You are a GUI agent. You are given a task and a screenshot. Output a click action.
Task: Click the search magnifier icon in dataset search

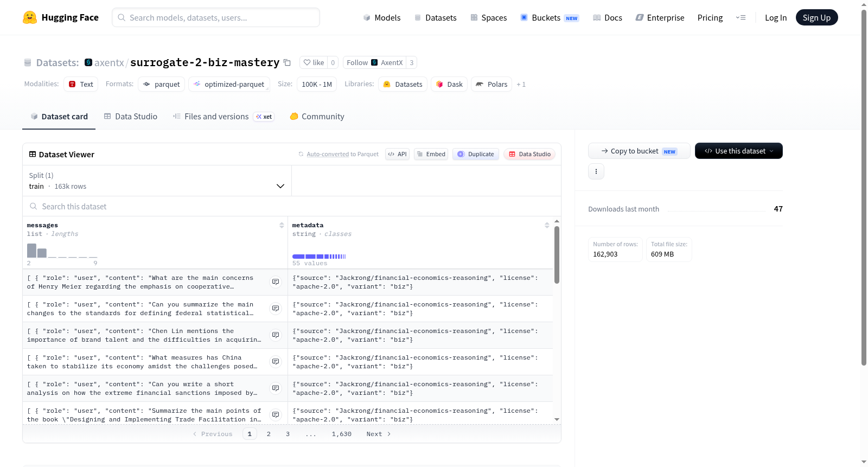(34, 207)
